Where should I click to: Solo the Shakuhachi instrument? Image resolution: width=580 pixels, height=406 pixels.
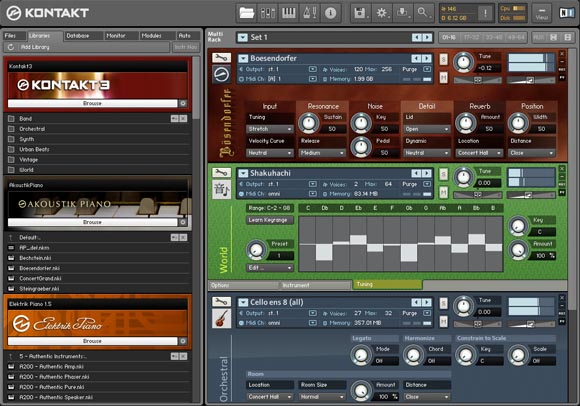click(443, 174)
